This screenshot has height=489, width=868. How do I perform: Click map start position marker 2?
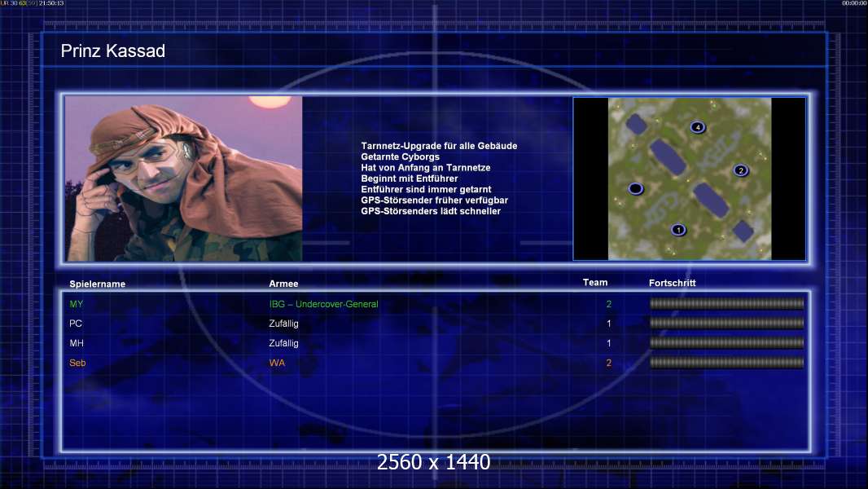(x=741, y=170)
